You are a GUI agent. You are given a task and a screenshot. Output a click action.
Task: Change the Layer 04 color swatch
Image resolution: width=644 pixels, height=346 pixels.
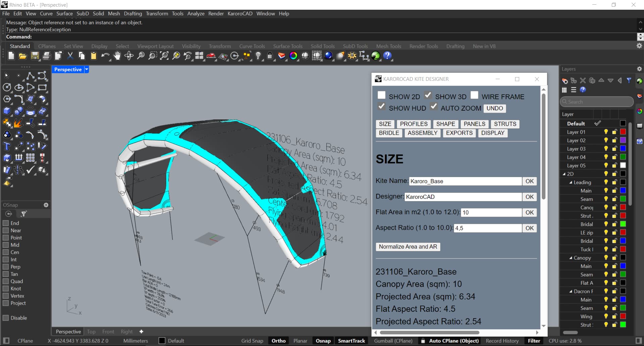pos(623,157)
